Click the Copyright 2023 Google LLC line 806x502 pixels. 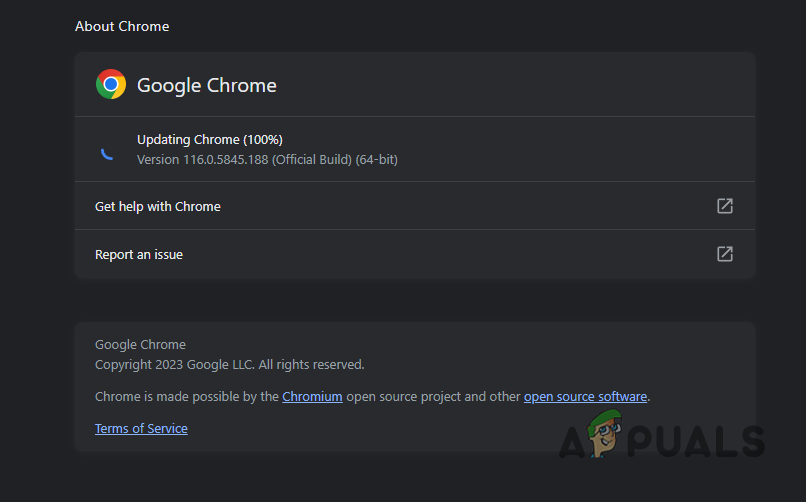coord(230,365)
